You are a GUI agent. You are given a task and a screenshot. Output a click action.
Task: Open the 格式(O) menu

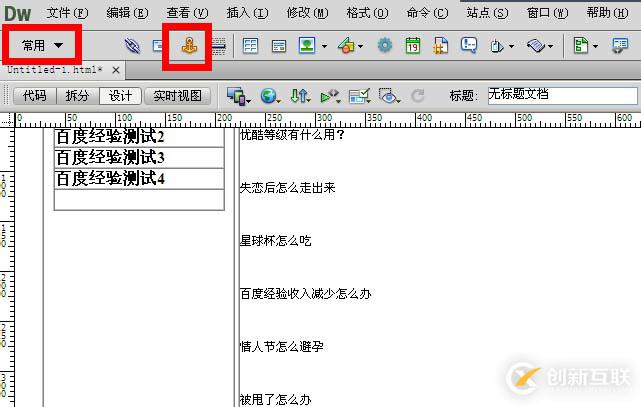[x=367, y=13]
